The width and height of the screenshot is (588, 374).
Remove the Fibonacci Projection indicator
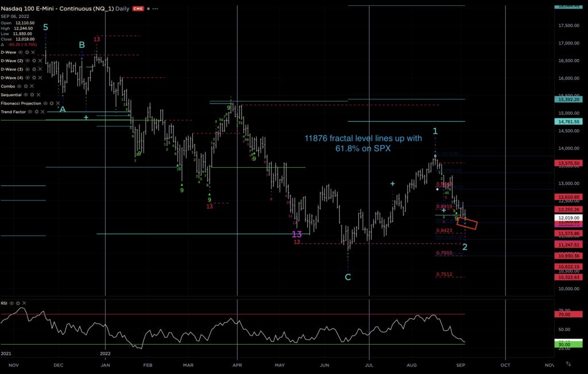click(58, 103)
